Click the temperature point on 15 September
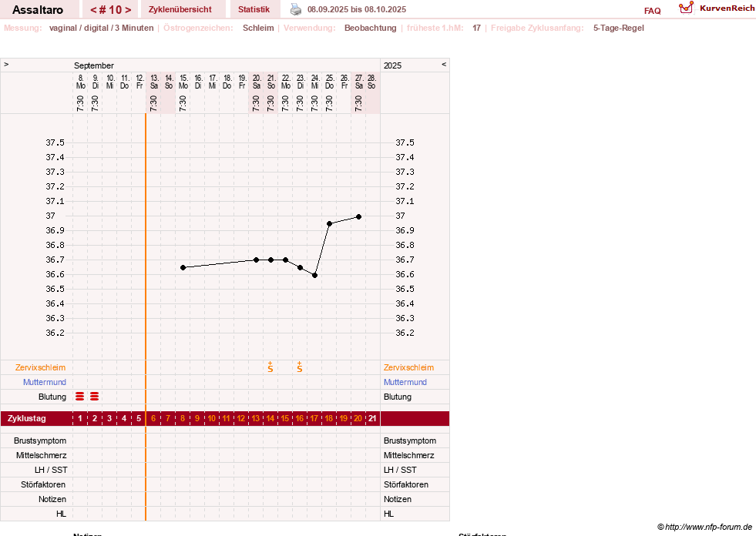756x536 pixels. coord(183,267)
